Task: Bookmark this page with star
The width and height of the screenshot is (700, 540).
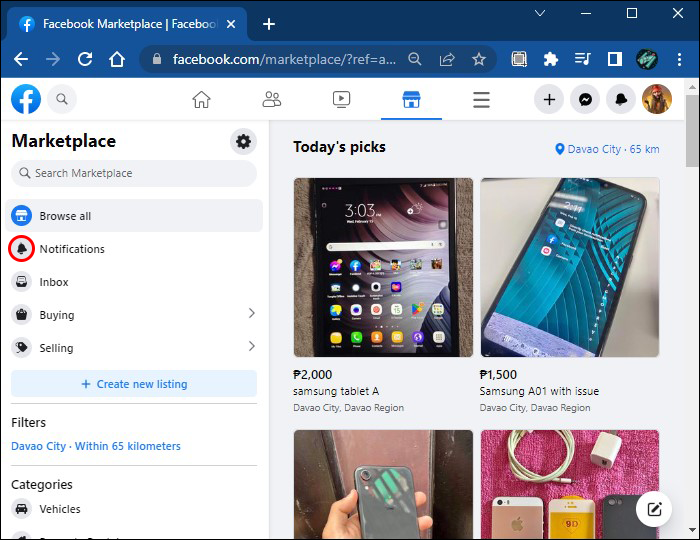Action: (479, 59)
